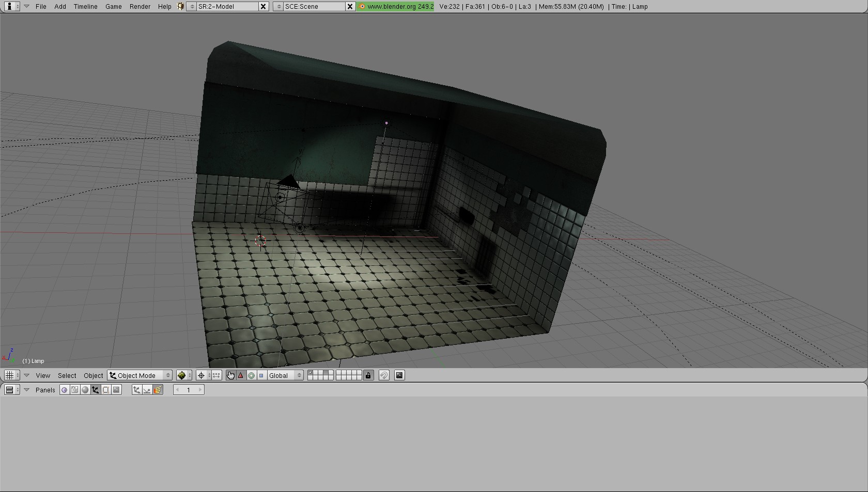Screen dimensions: 868x492
Task: Open the Shading context sphere icon
Action: (x=85, y=390)
